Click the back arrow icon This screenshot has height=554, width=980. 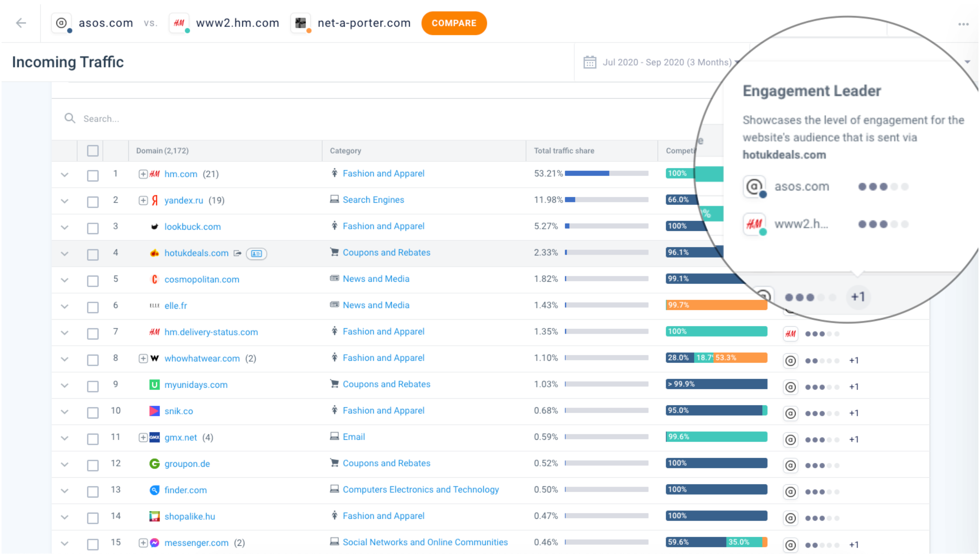tap(21, 23)
